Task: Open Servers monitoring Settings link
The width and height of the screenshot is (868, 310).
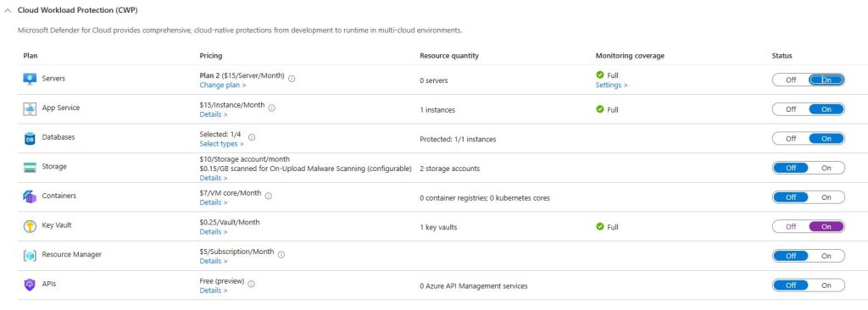Action: click(612, 86)
